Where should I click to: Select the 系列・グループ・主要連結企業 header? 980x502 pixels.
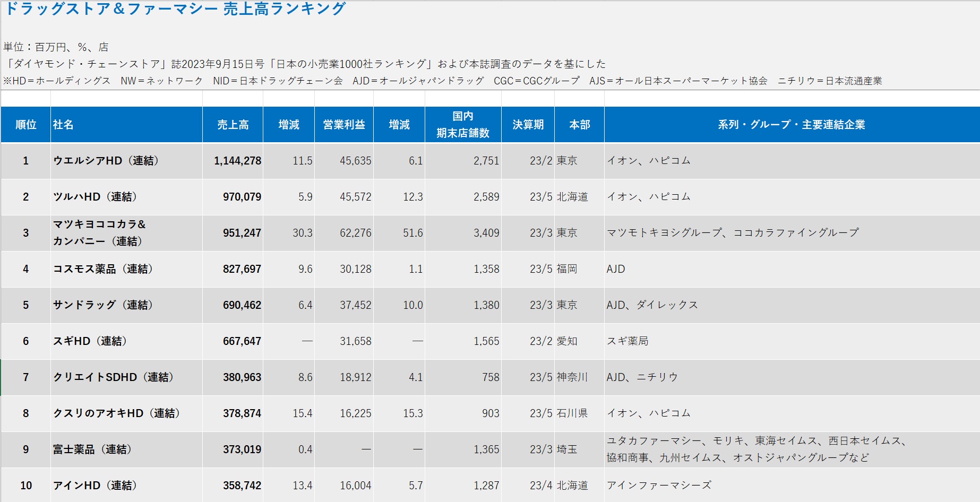pos(792,125)
